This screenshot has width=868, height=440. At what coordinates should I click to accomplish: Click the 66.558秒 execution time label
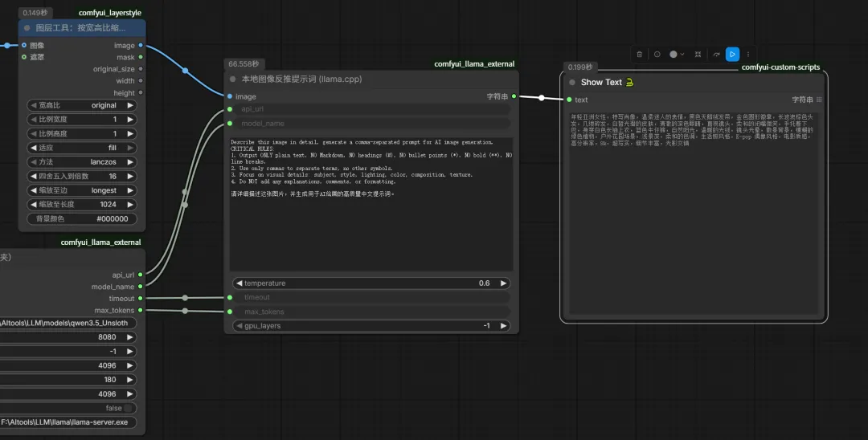(x=244, y=64)
